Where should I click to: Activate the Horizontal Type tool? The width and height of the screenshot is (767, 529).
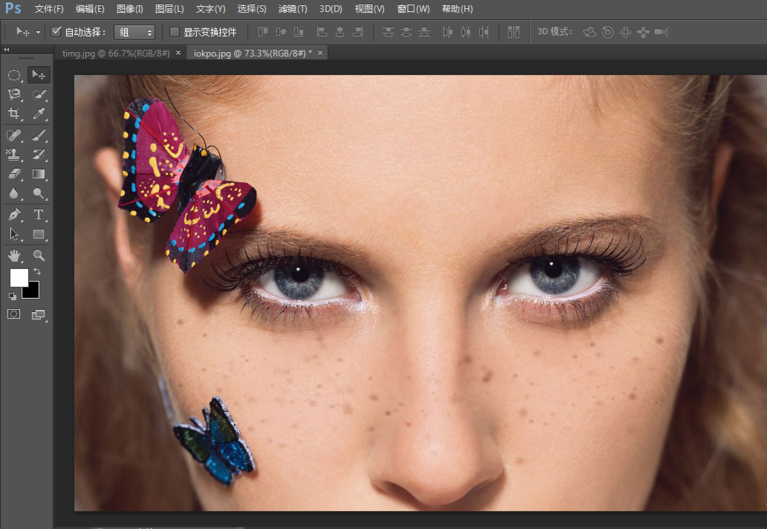(39, 215)
